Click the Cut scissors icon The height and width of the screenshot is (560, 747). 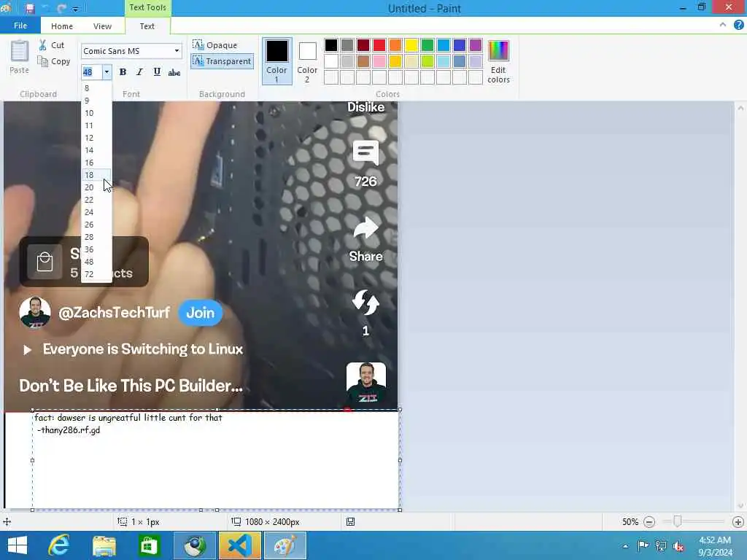43,44
